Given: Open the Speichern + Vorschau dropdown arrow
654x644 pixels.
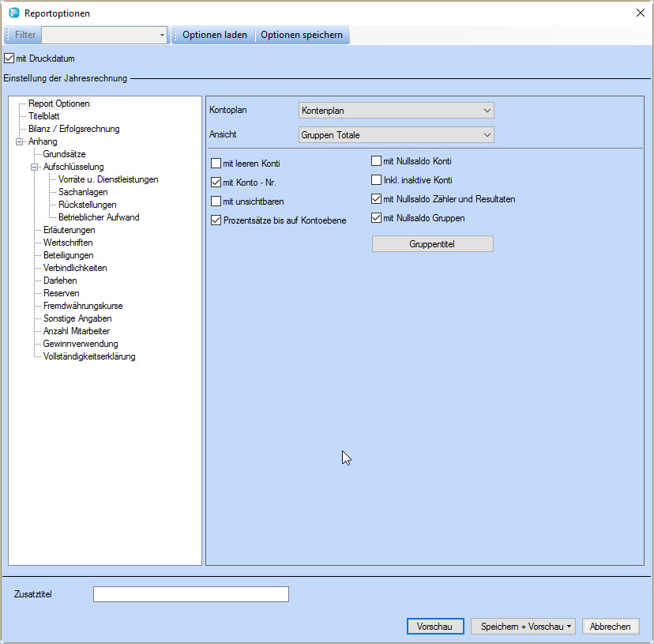Looking at the screenshot, I should tap(569, 627).
